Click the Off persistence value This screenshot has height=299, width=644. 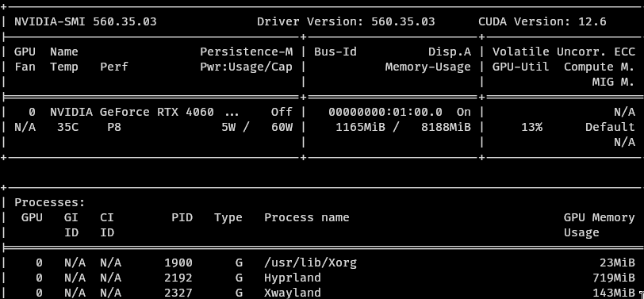pyautogui.click(x=282, y=112)
